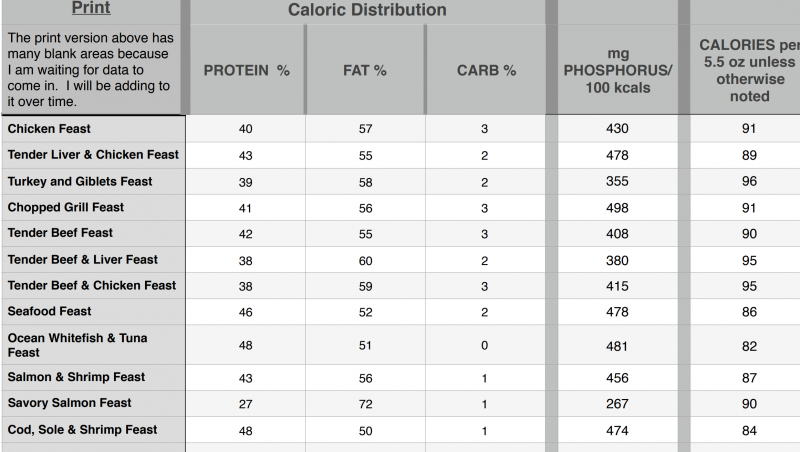The height and width of the screenshot is (452, 800).
Task: Select the Seafood Feast row label
Action: pos(49,311)
